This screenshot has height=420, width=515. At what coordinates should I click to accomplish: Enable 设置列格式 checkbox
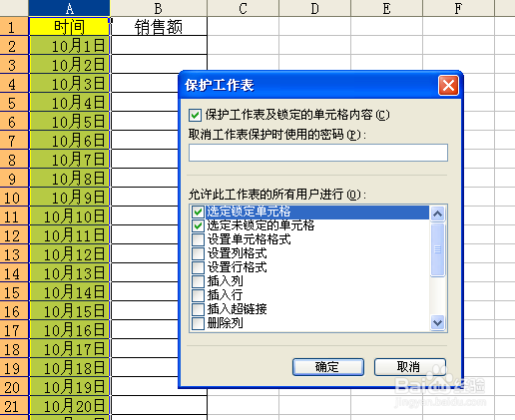[x=198, y=253]
